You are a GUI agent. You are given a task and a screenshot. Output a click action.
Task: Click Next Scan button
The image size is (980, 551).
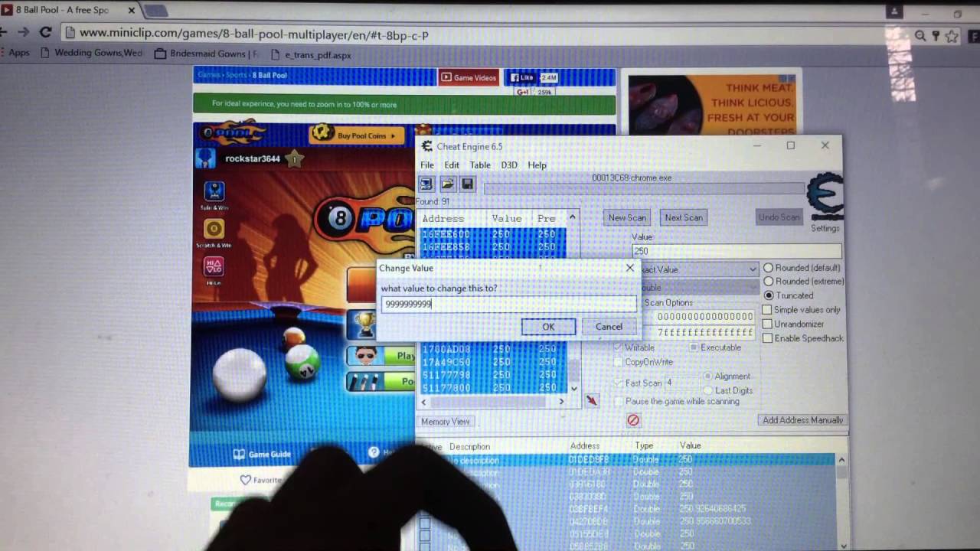[684, 217]
